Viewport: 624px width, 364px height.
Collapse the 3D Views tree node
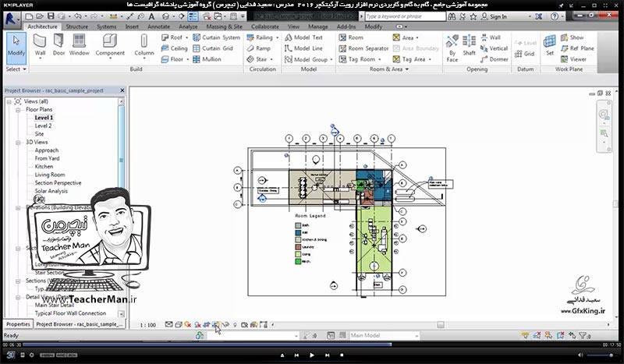click(x=18, y=143)
